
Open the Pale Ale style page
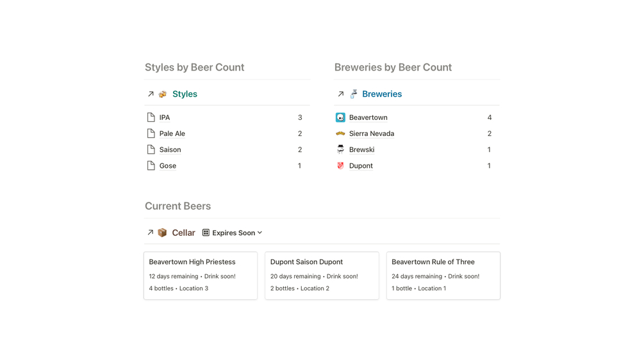172,134
